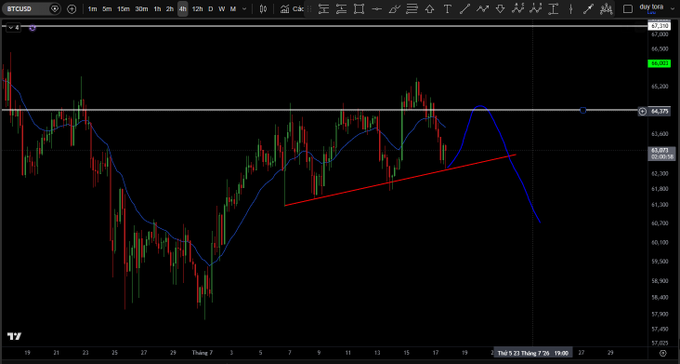The image size is (680, 364).
Task: Click the 67,310 horizontal line price label
Action: click(660, 26)
